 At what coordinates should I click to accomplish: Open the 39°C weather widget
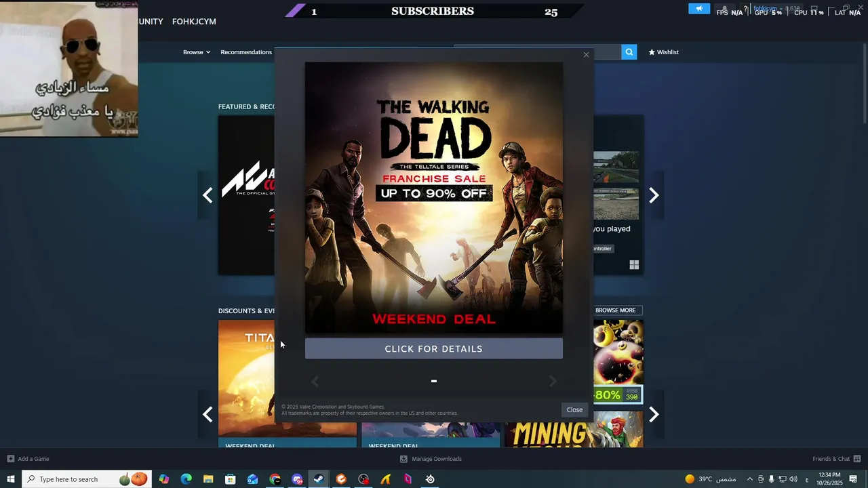coord(710,479)
